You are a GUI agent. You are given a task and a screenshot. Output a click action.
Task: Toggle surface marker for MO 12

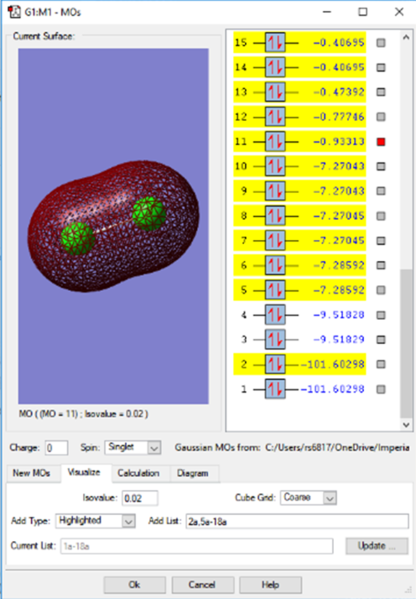click(x=381, y=117)
